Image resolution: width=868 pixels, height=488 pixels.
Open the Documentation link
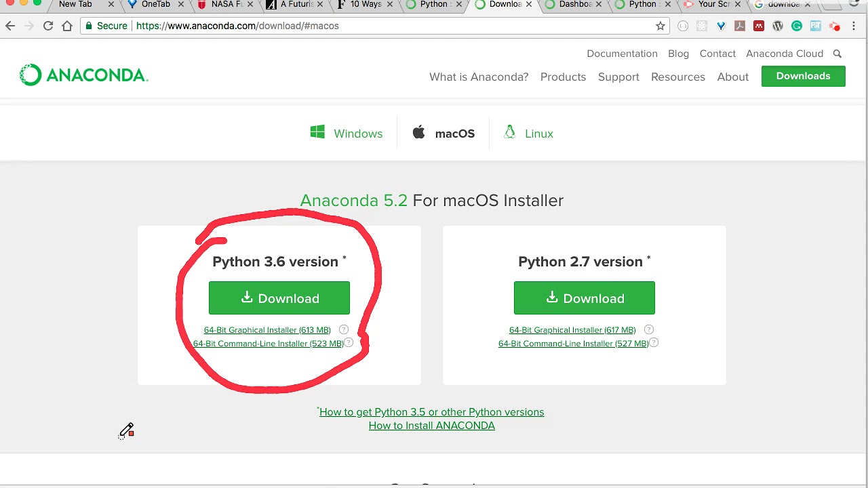(622, 54)
